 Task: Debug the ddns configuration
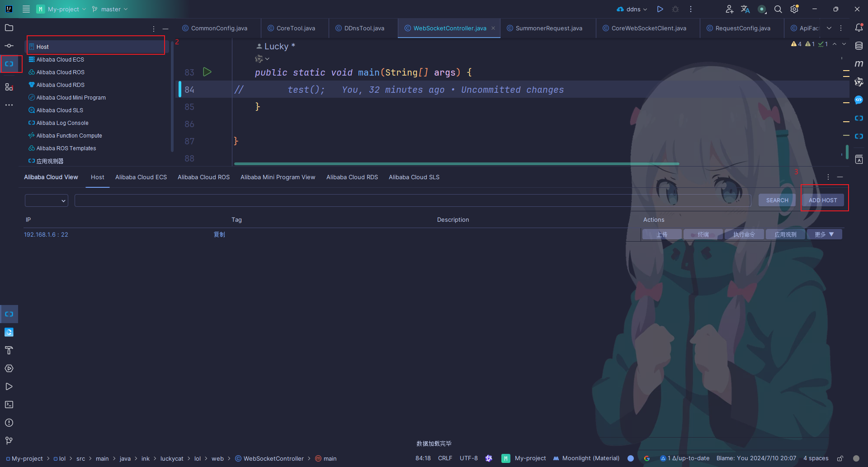click(x=675, y=9)
